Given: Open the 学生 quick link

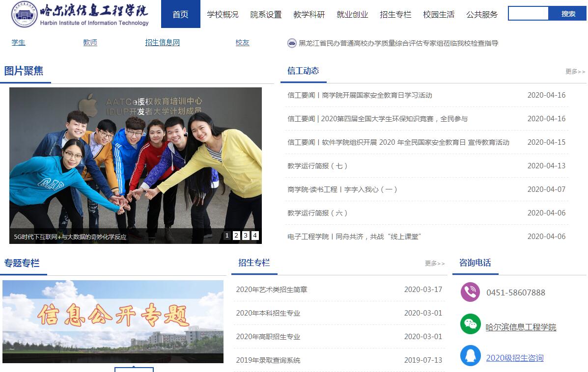Looking at the screenshot, I should point(19,43).
